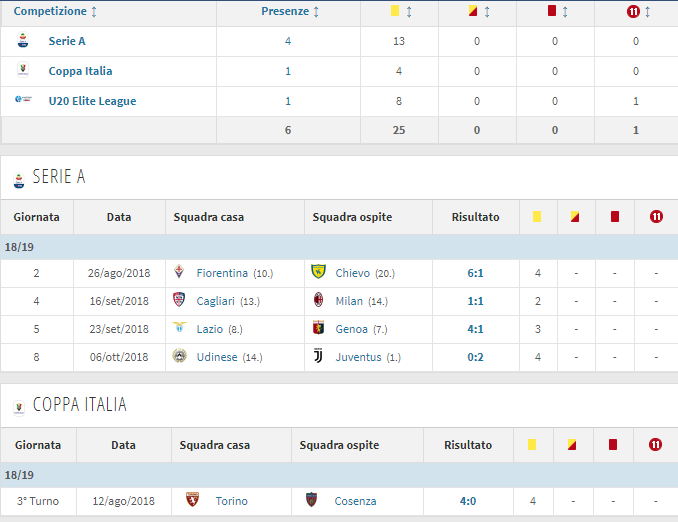Click the Fiorentina club crest icon
This screenshot has width=678, height=522.
pos(180,273)
